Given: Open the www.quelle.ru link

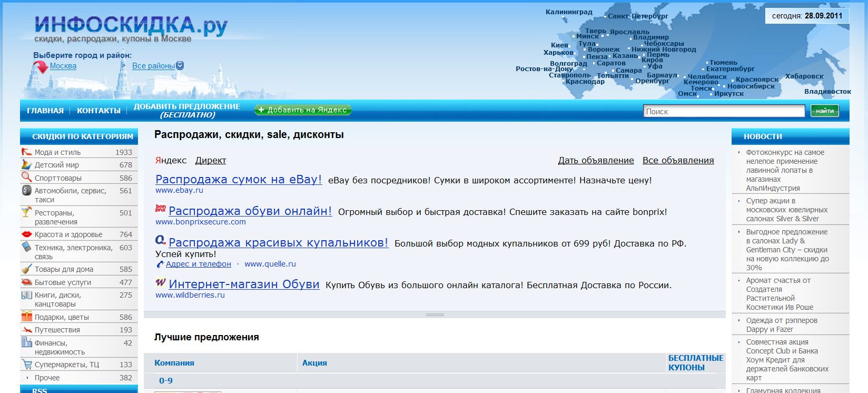Looking at the screenshot, I should [270, 264].
